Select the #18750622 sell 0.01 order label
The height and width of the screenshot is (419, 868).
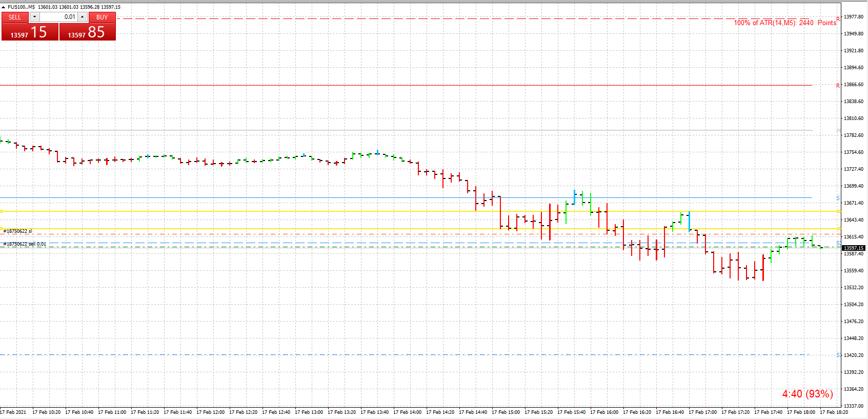tap(25, 244)
